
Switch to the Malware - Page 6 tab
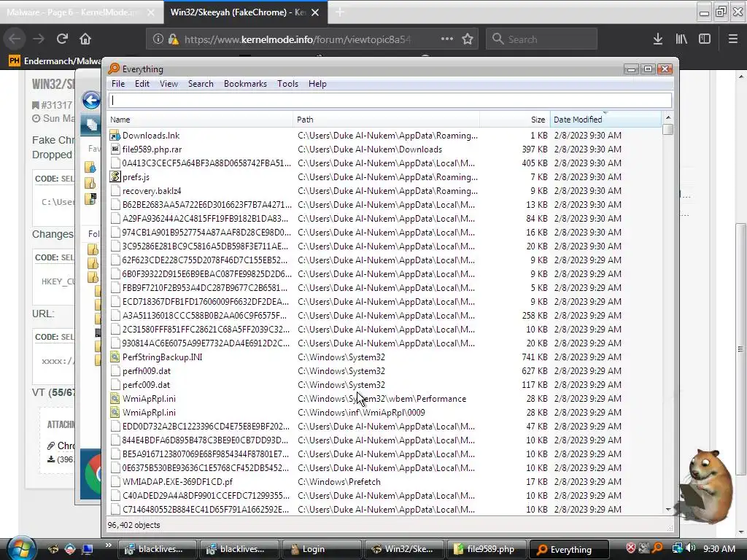(81, 12)
